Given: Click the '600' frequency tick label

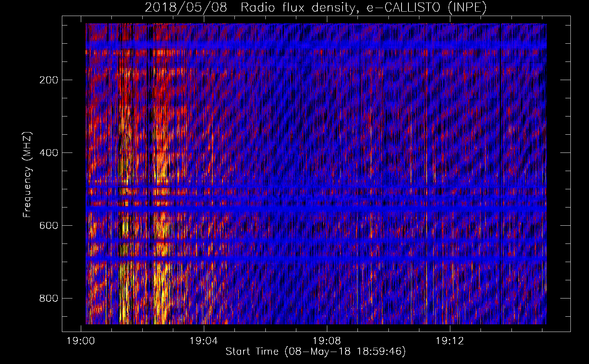Looking at the screenshot, I should (x=49, y=226).
